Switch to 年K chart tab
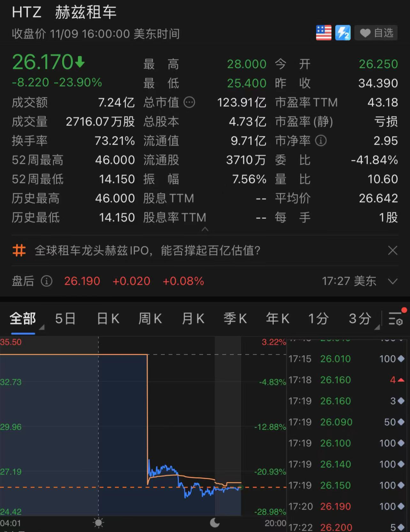Screen dimensions: 410x532 [x=278, y=318]
